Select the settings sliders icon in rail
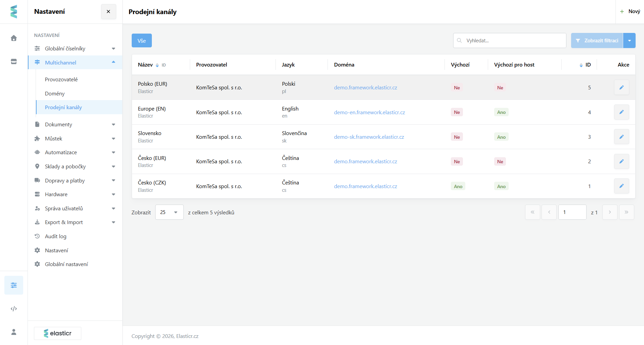This screenshot has width=644, height=345. pyautogui.click(x=14, y=285)
